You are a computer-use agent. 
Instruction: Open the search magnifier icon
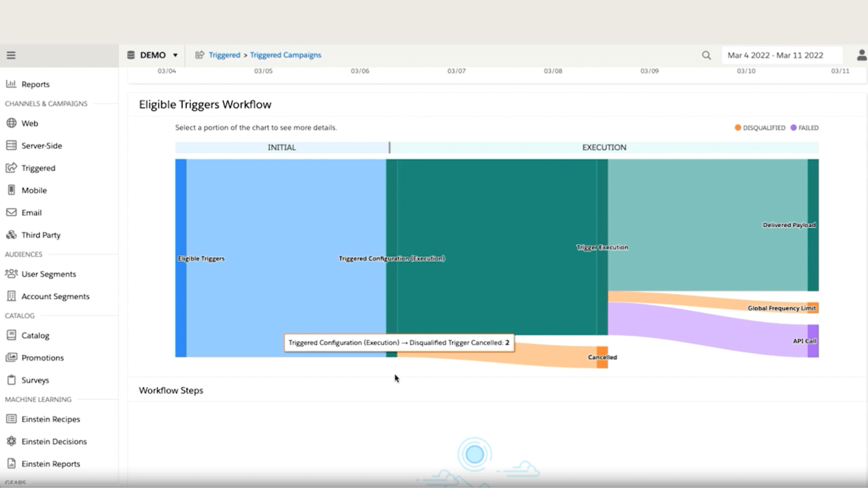pyautogui.click(x=706, y=55)
